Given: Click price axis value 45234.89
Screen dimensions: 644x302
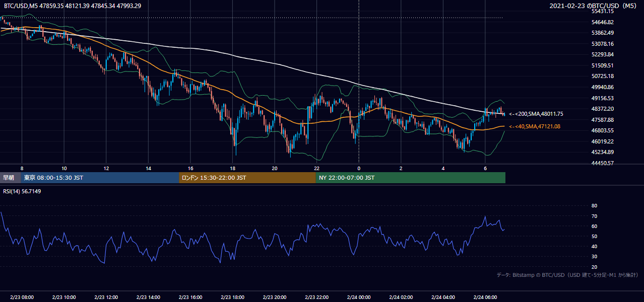Looking at the screenshot, I should click(602, 152).
